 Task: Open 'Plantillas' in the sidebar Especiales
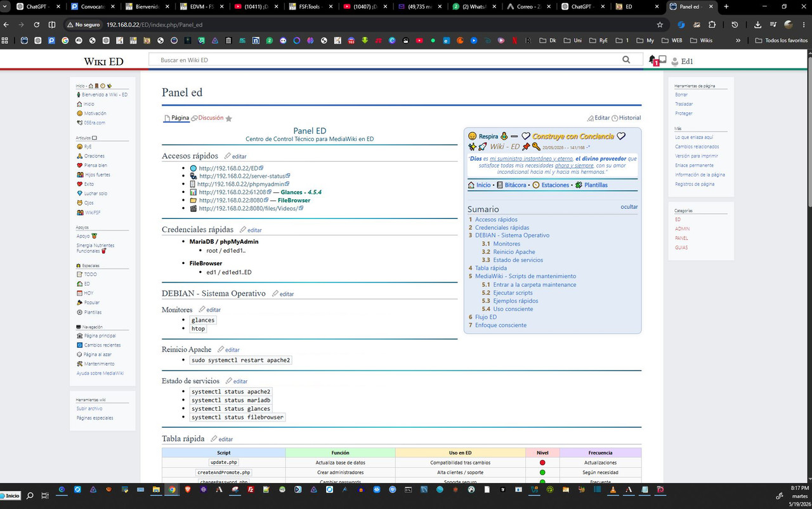coord(93,312)
